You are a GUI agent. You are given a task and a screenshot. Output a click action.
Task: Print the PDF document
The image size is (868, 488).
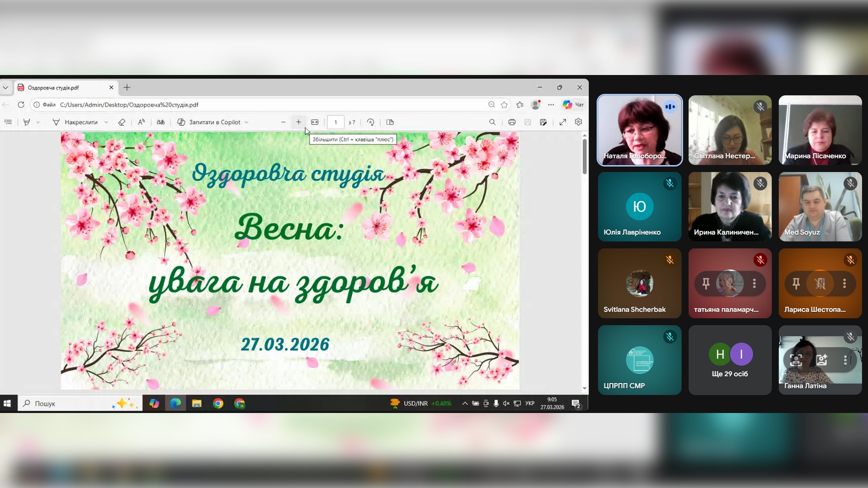point(512,122)
